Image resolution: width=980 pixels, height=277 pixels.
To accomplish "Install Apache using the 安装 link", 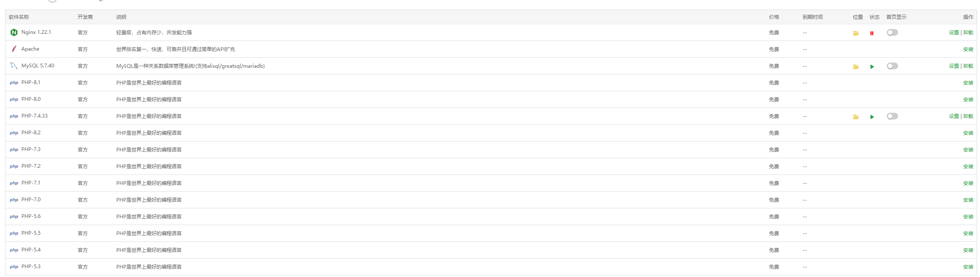I will [968, 49].
